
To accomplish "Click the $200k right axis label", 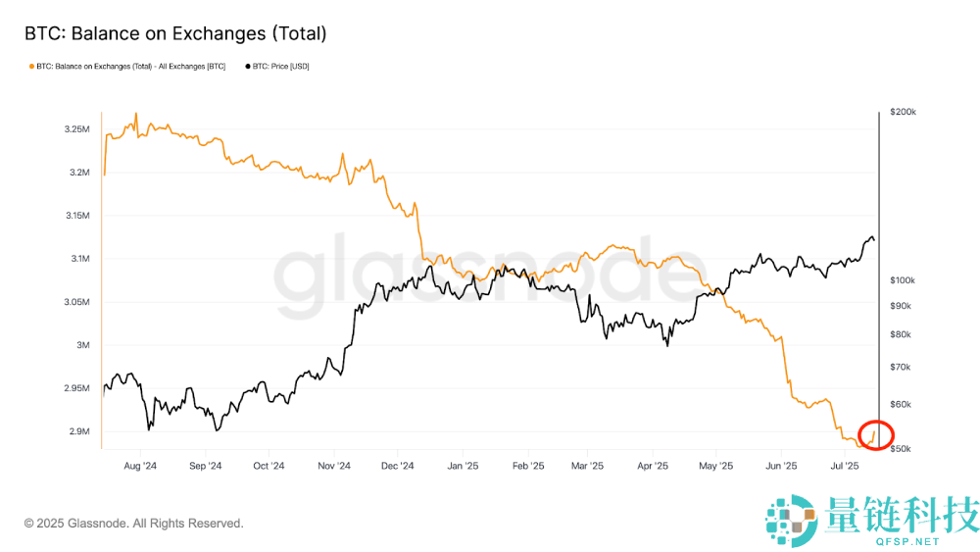I will 903,113.
